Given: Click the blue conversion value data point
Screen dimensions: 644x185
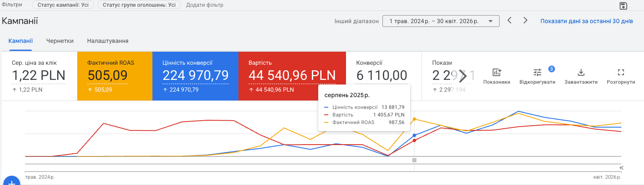Looking at the screenshot, I should [414, 135].
